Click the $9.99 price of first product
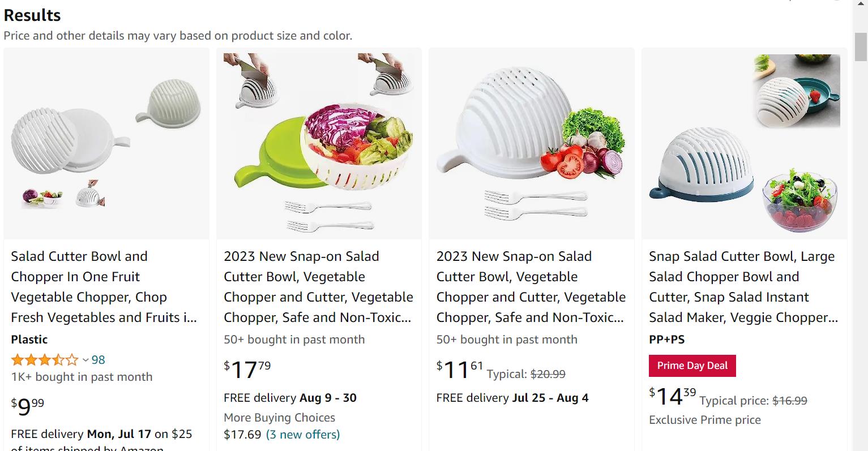Image resolution: width=868 pixels, height=451 pixels. [28, 406]
